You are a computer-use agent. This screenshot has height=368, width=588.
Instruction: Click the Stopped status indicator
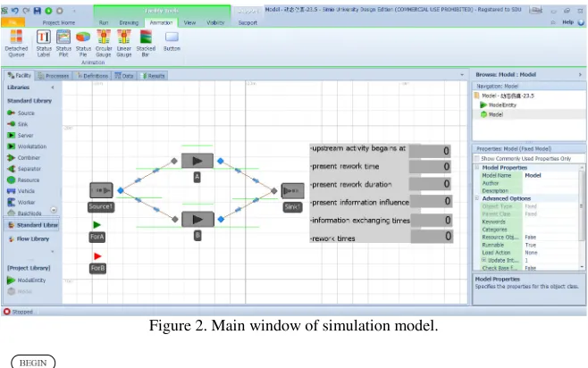pyautogui.click(x=18, y=312)
